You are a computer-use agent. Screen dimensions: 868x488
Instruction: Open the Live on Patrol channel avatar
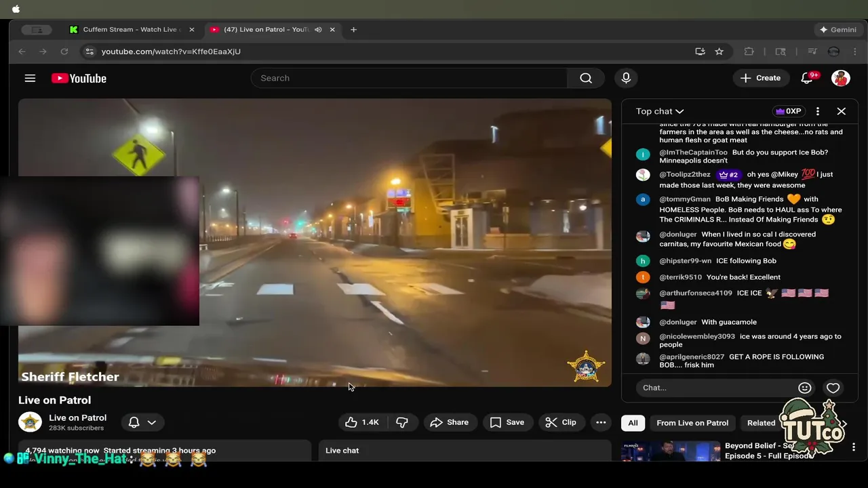coord(30,422)
